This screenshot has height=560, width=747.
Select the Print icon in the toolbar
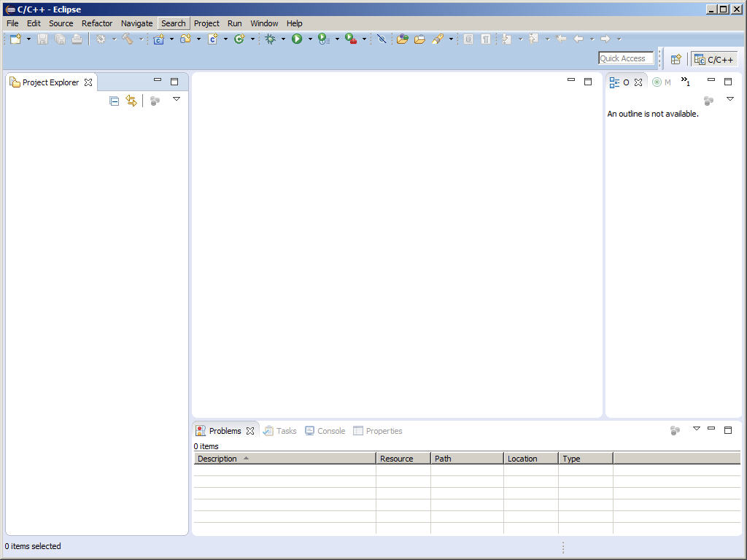[x=77, y=39]
